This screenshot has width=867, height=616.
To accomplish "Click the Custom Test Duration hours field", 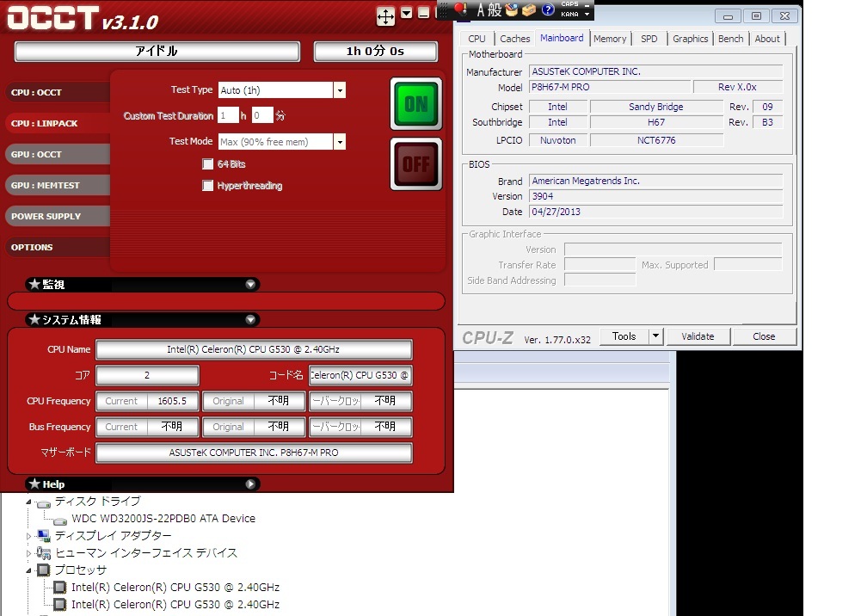I will point(228,115).
